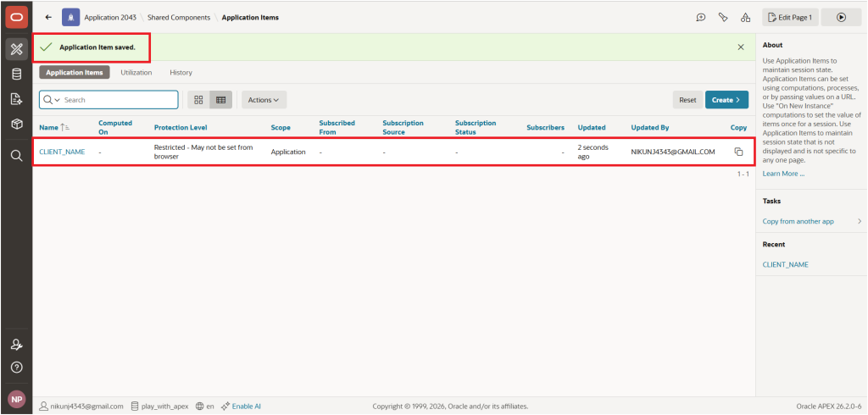The image size is (868, 415).
Task: Open the Developer Comments tag icon
Action: click(723, 17)
